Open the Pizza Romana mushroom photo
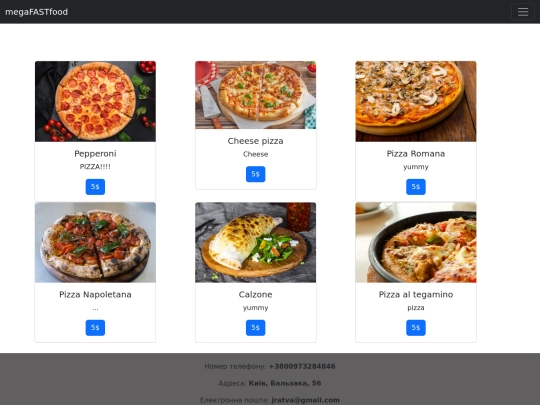 416,101
